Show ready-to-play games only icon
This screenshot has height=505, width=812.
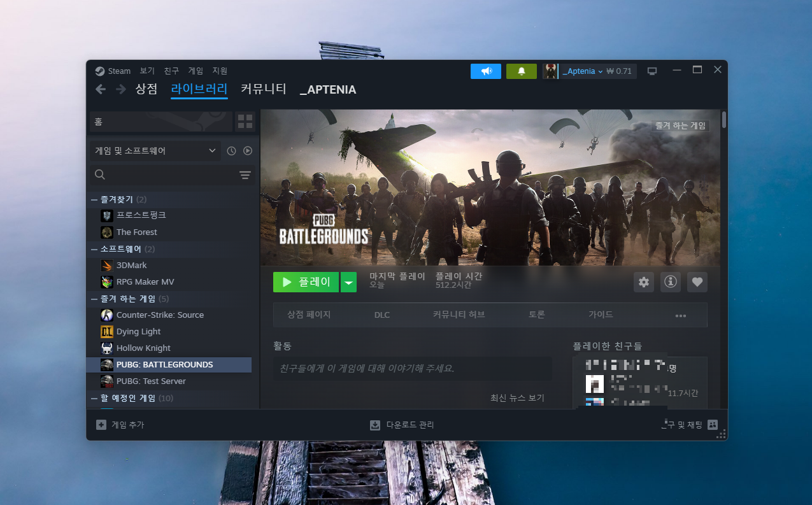click(x=248, y=151)
